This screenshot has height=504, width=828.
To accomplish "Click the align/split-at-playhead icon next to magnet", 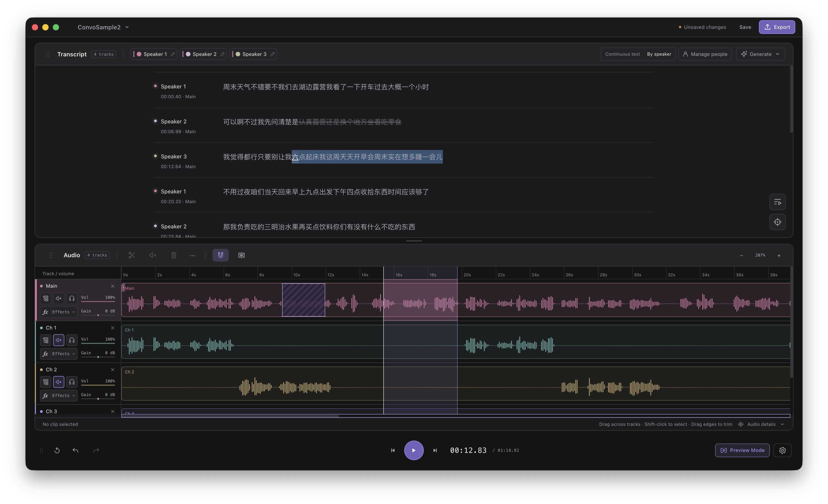I will [x=242, y=255].
